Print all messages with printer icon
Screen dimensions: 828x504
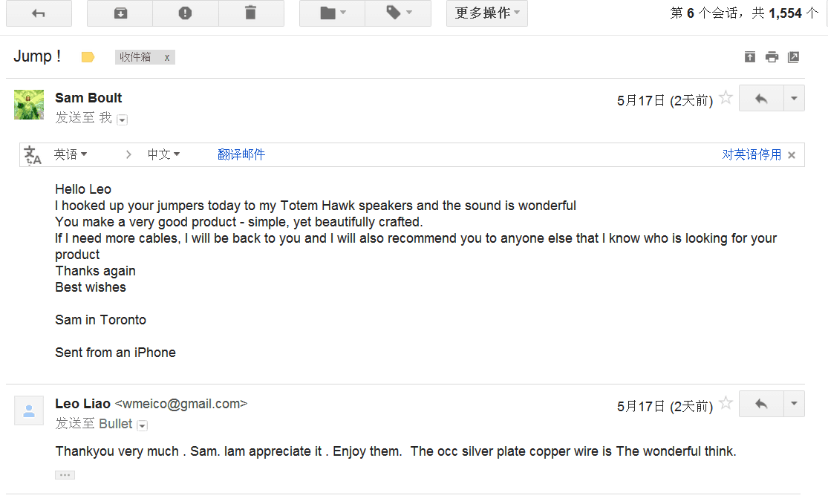point(772,57)
